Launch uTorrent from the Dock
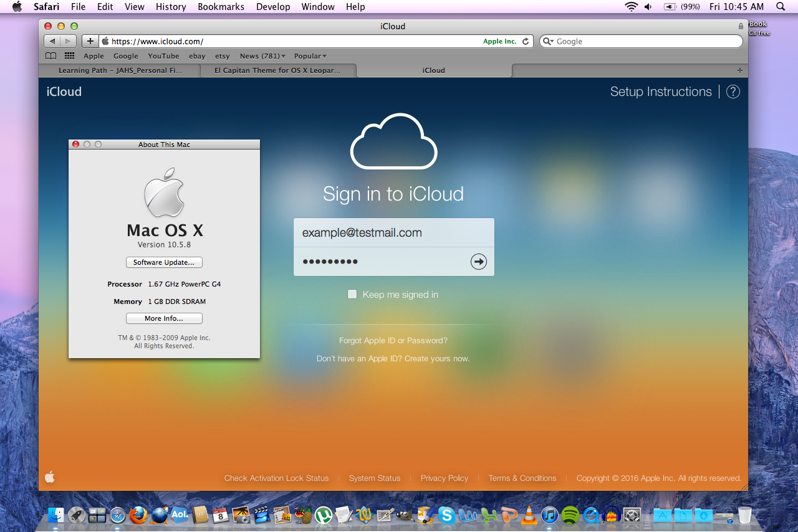The width and height of the screenshot is (798, 532). (x=323, y=515)
